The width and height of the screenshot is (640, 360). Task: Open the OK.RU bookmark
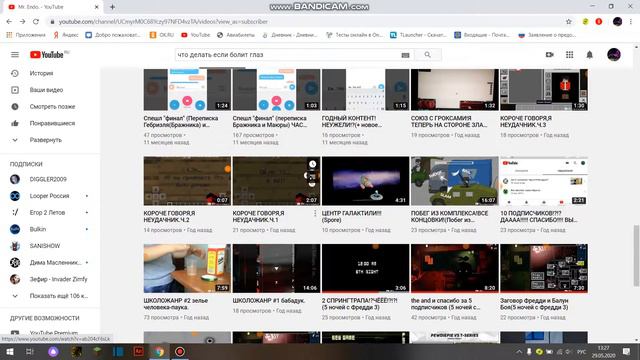(x=162, y=35)
